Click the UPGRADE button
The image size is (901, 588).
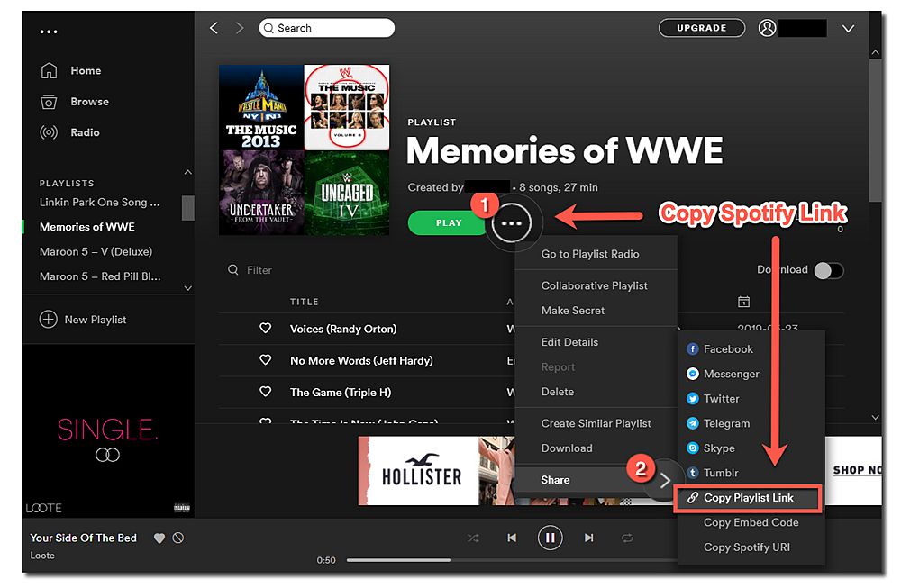click(701, 28)
